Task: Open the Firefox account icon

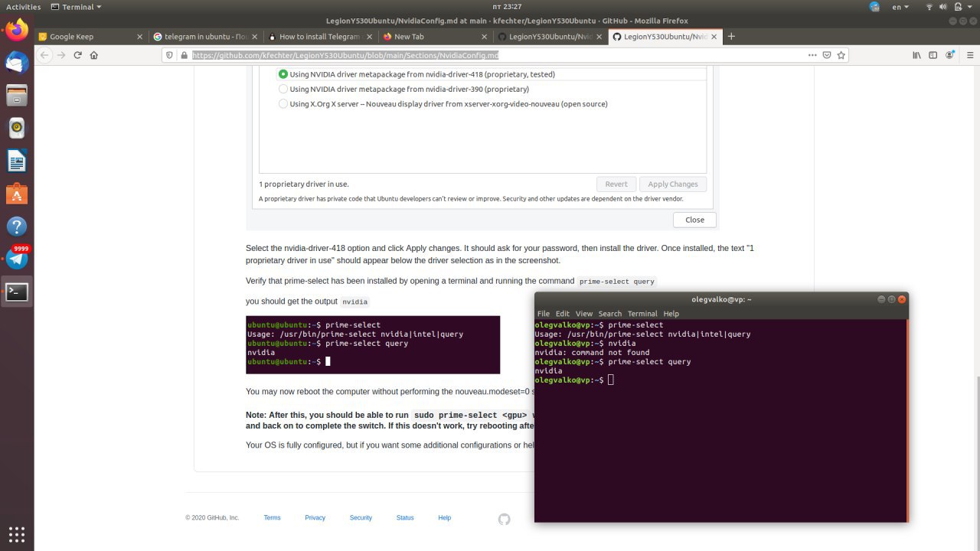Action: coord(950,55)
